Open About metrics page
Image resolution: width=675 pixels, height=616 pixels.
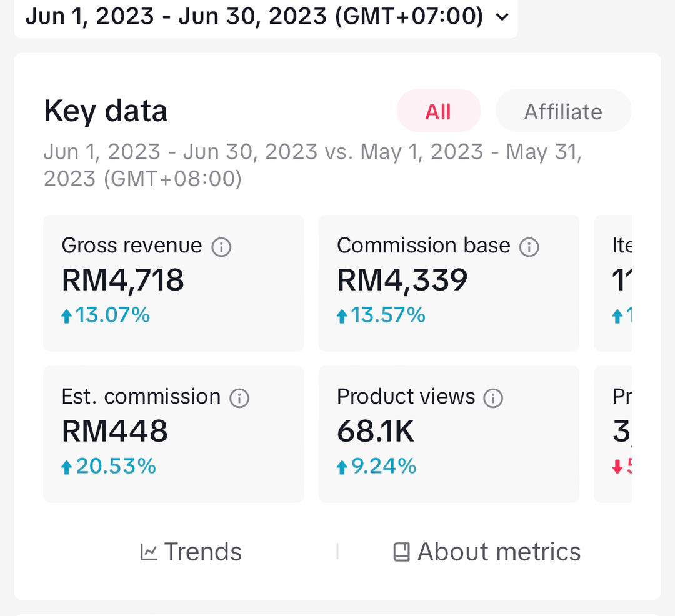(x=487, y=552)
